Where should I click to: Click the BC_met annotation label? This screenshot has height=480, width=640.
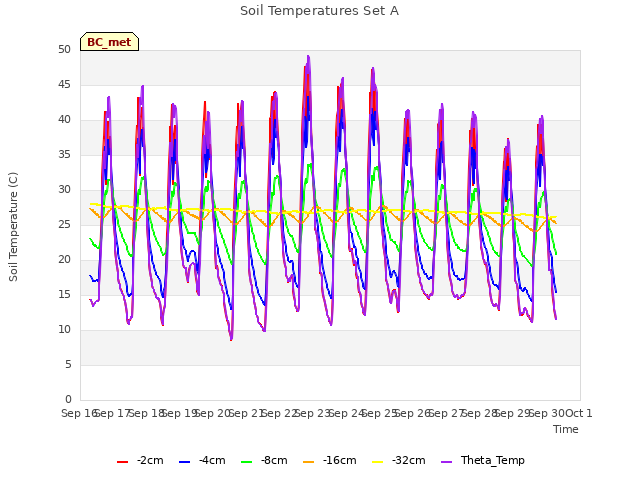click(109, 42)
